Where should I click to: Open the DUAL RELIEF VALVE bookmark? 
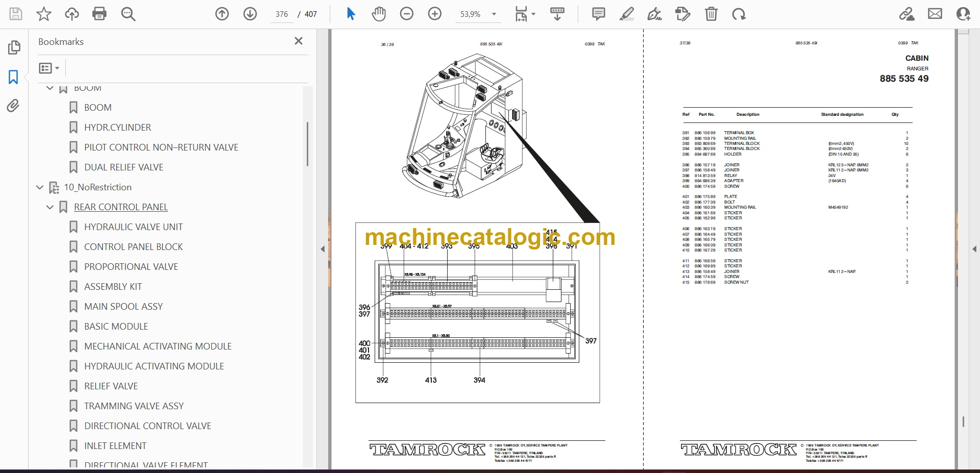pos(124,167)
